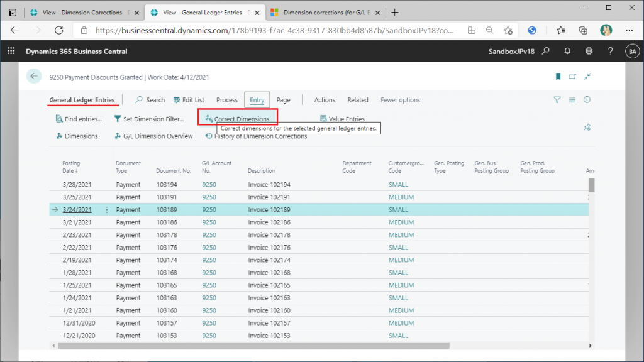
Task: Switch to Dimension corrections (for G/L) tab
Action: pyautogui.click(x=325, y=13)
